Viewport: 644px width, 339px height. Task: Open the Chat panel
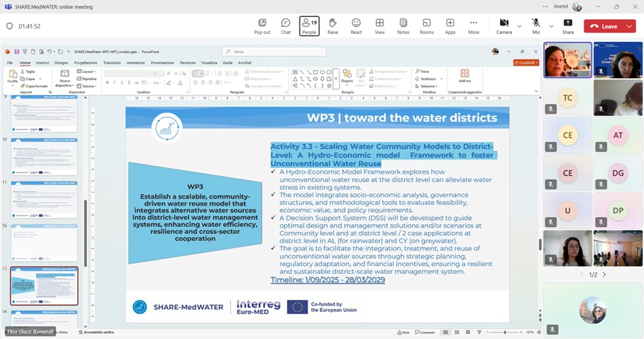point(285,26)
